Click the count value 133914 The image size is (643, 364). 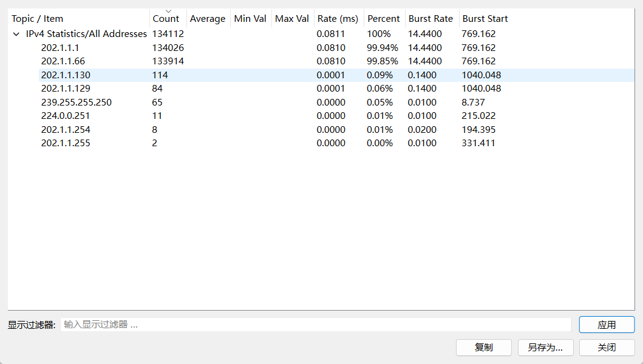(168, 61)
